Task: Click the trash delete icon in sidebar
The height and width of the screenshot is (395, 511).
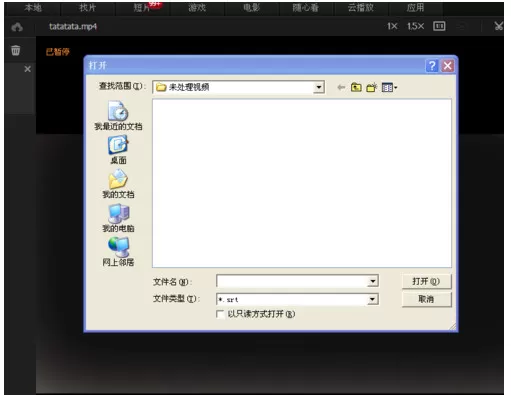Action: 16,50
